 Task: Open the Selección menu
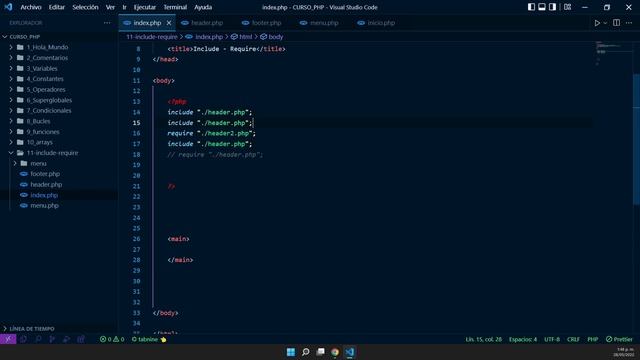pos(85,7)
